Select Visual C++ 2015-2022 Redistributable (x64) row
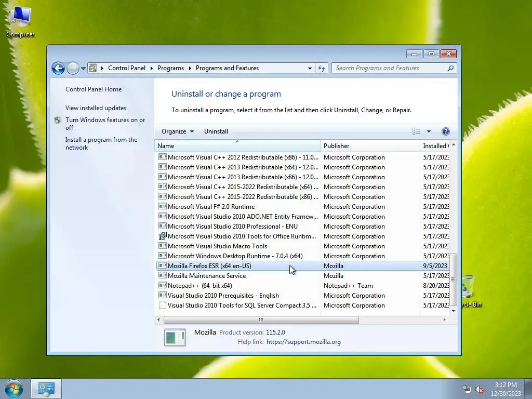This screenshot has width=532, height=399. coord(303,187)
